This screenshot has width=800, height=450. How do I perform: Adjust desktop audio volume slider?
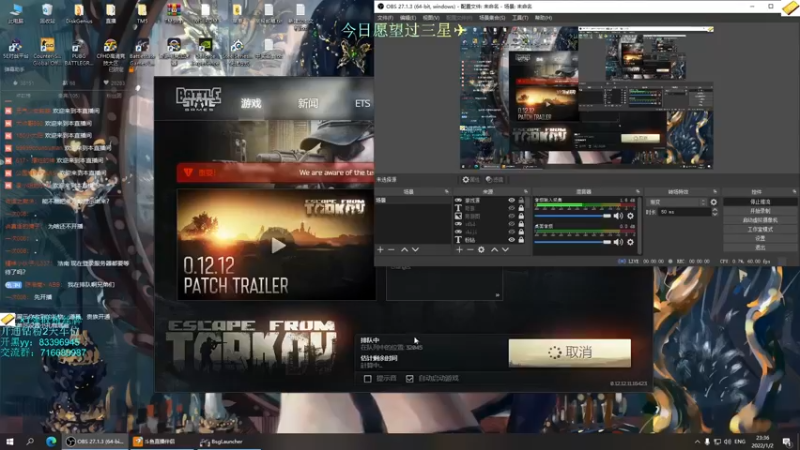[x=572, y=242]
